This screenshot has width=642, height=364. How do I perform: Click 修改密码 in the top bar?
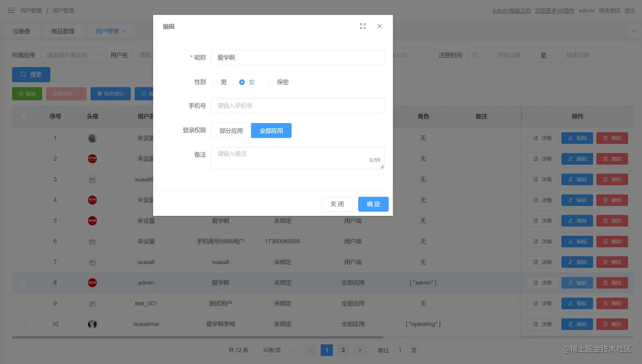pos(609,11)
